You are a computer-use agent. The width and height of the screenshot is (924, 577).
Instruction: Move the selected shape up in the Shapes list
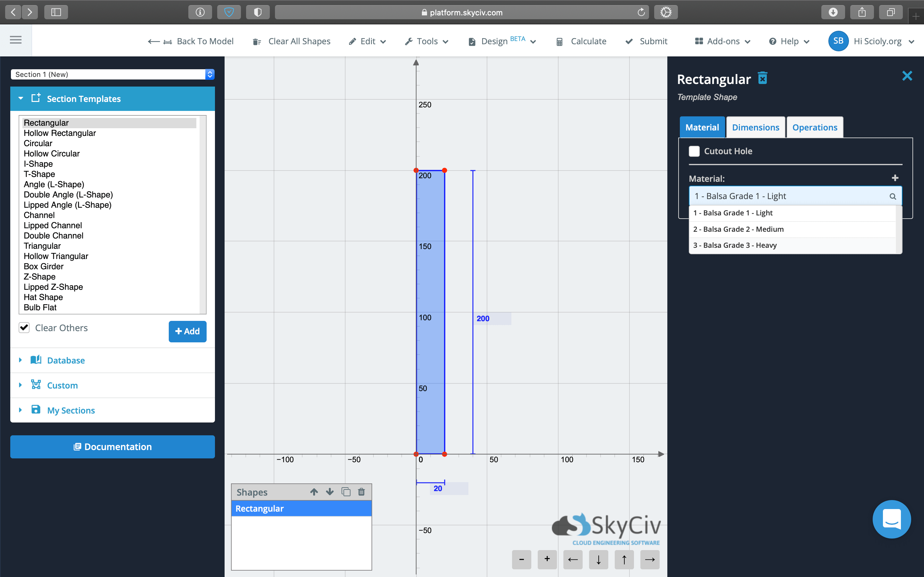pyautogui.click(x=314, y=492)
